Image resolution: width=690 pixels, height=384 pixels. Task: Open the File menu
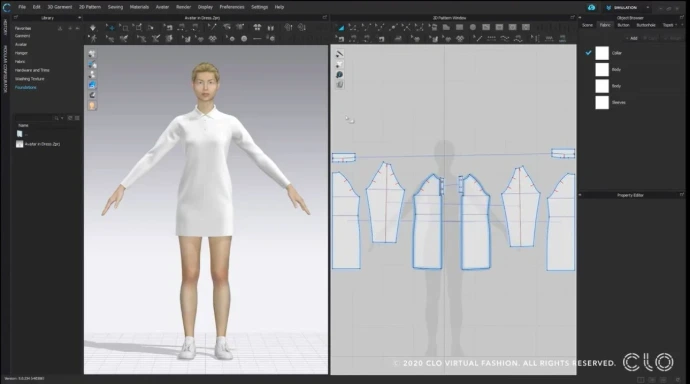coord(22,7)
